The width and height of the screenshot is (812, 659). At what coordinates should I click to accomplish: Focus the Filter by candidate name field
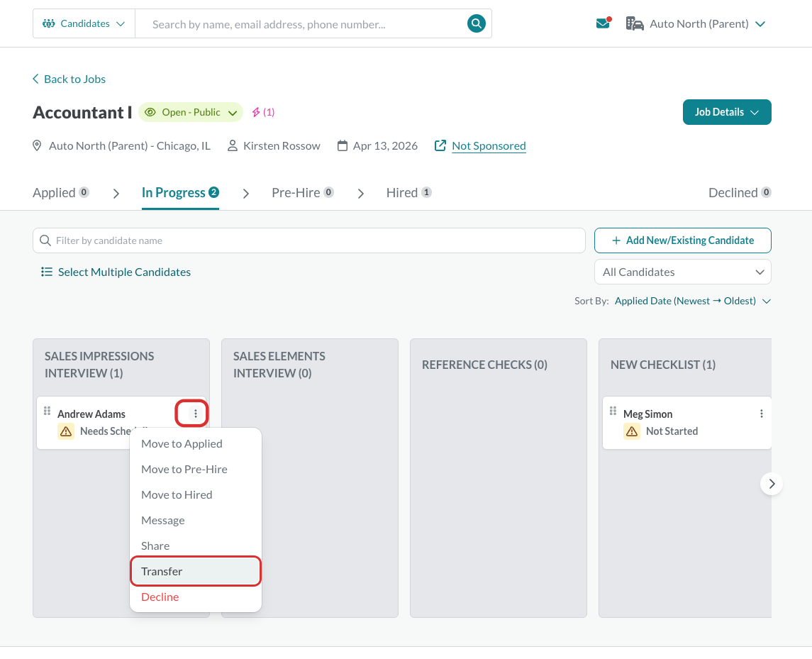(309, 240)
